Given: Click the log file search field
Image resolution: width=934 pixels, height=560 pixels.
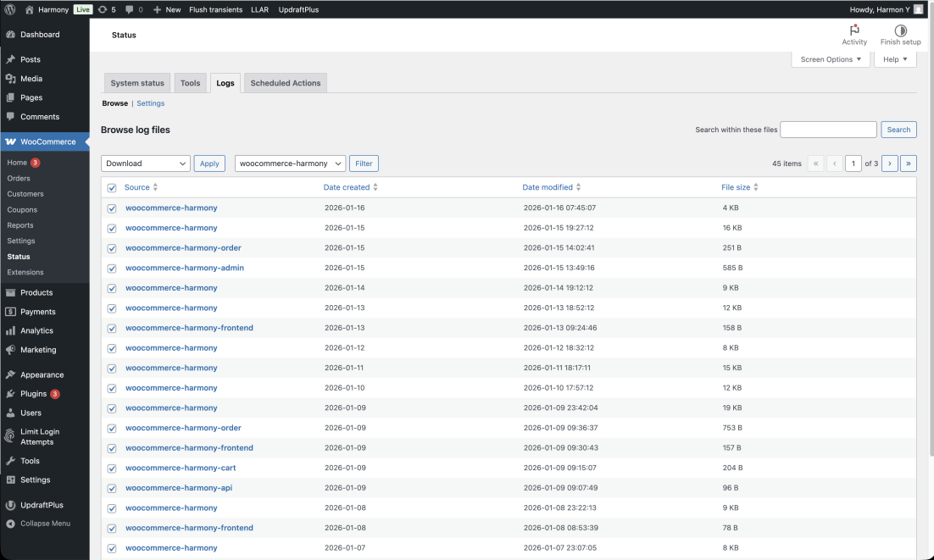Looking at the screenshot, I should coord(828,130).
